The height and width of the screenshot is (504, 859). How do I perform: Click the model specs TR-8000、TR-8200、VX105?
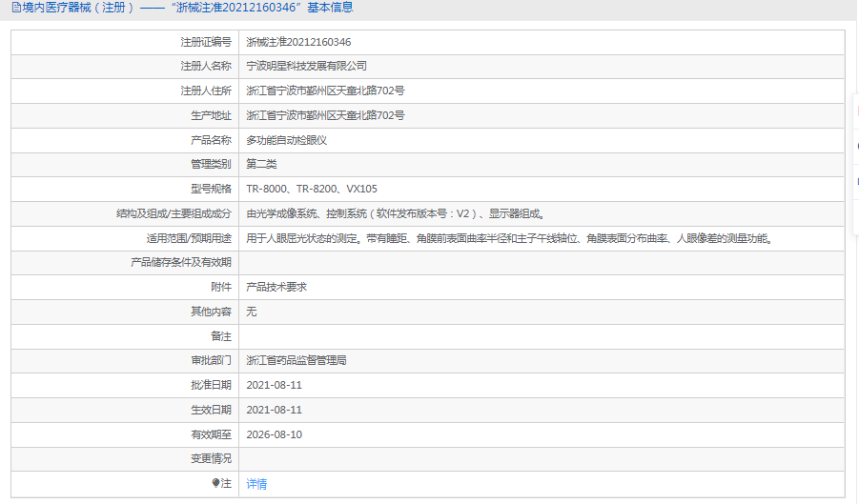(311, 189)
